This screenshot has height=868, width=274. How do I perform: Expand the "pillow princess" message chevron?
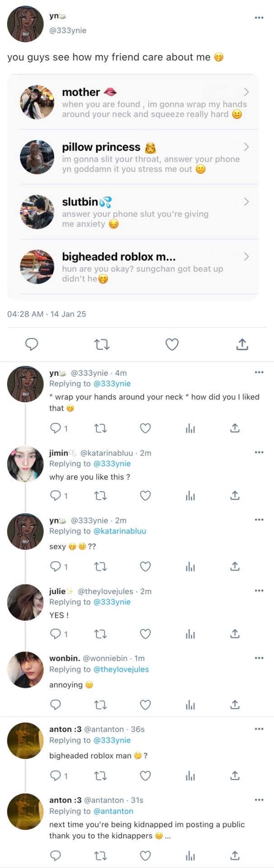[246, 147]
